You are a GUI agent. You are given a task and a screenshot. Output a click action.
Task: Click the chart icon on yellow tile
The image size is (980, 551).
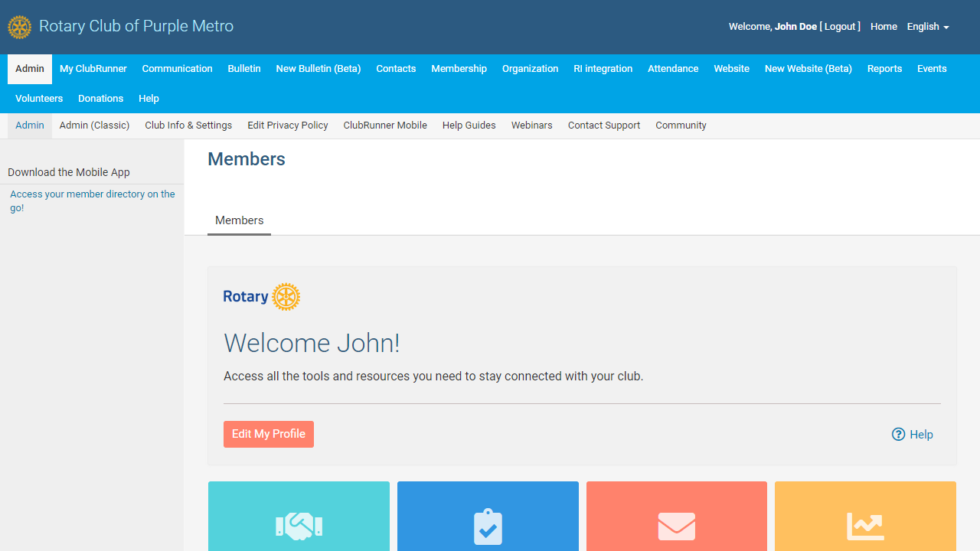tap(865, 527)
